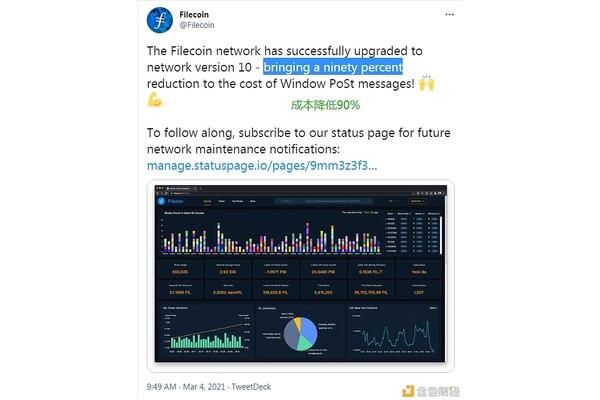Click the green 成本降低90% annotation
The height and width of the screenshot is (400, 600).
325,105
